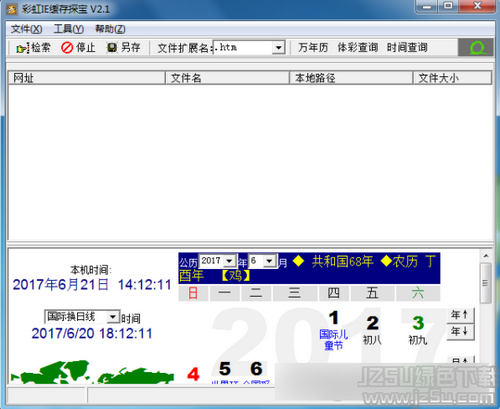Screen dimensions: 500x409
Task: Click the scrollbar thumb in calendar panel
Action: [x=486, y=283]
